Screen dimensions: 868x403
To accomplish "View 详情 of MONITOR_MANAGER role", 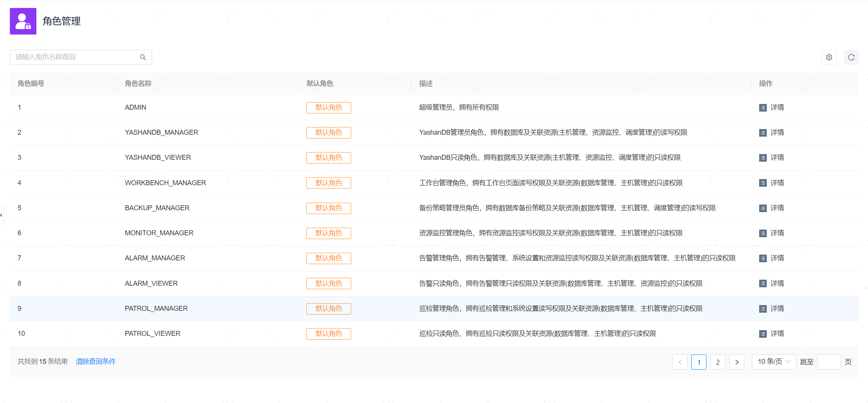I will pos(777,233).
